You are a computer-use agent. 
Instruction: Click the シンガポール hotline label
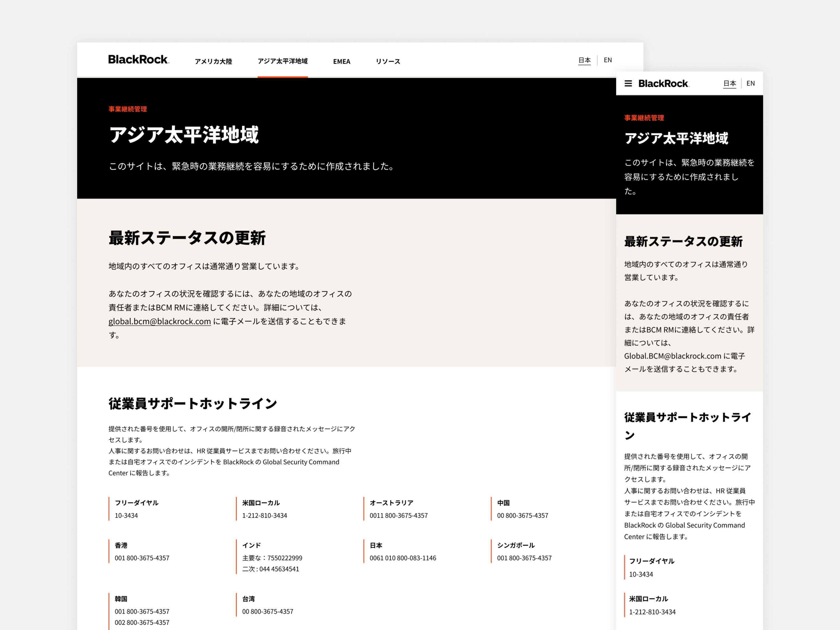pos(516,545)
